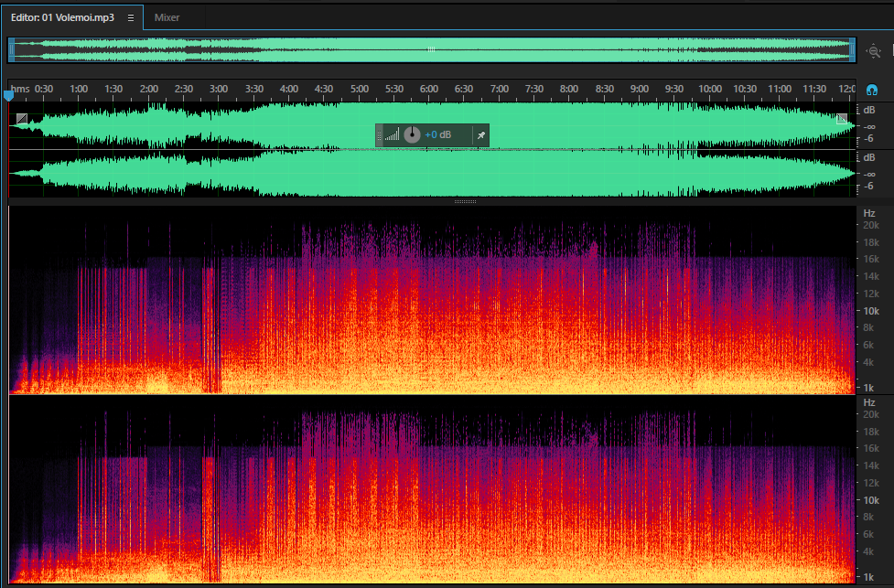Screen dimensions: 894x588
Task: Click the volume knob in HUD
Action: (412, 135)
